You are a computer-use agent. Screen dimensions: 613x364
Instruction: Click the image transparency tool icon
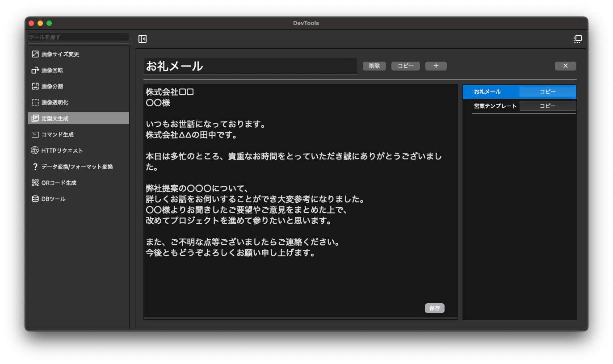[35, 102]
